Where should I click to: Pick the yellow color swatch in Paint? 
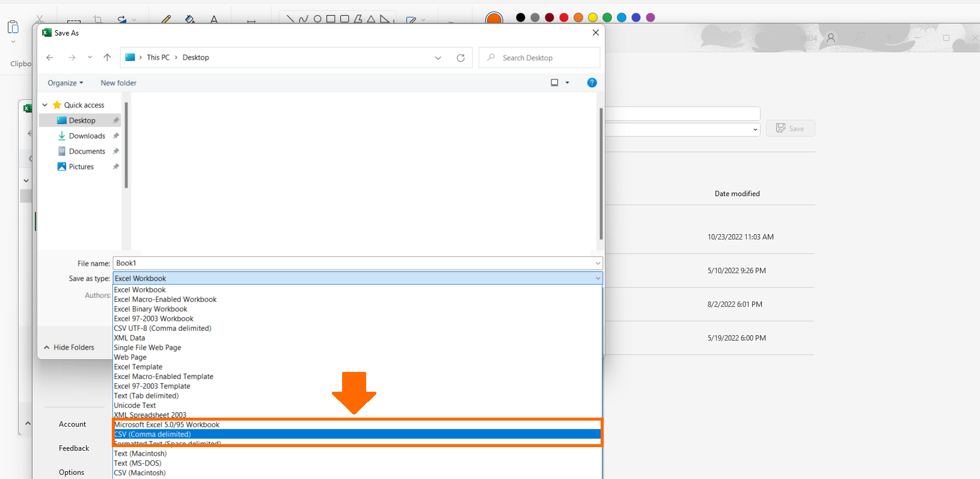593,17
